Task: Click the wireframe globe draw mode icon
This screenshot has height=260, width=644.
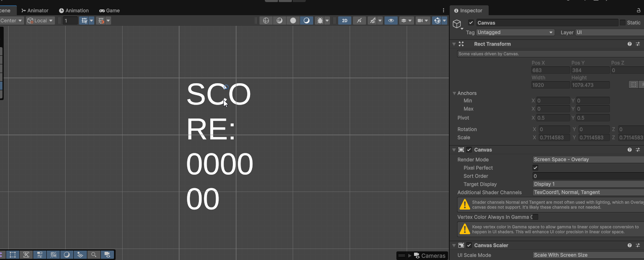Action: click(266, 21)
